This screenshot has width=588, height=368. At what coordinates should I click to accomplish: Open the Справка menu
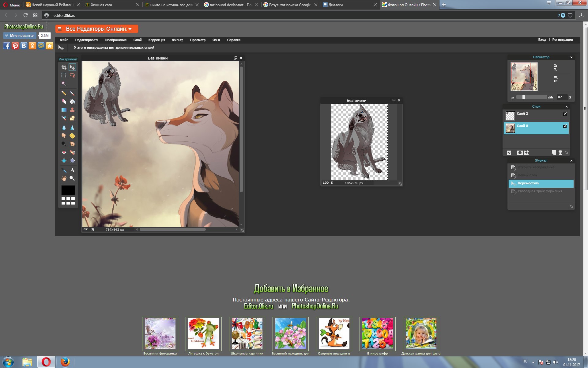pyautogui.click(x=234, y=40)
